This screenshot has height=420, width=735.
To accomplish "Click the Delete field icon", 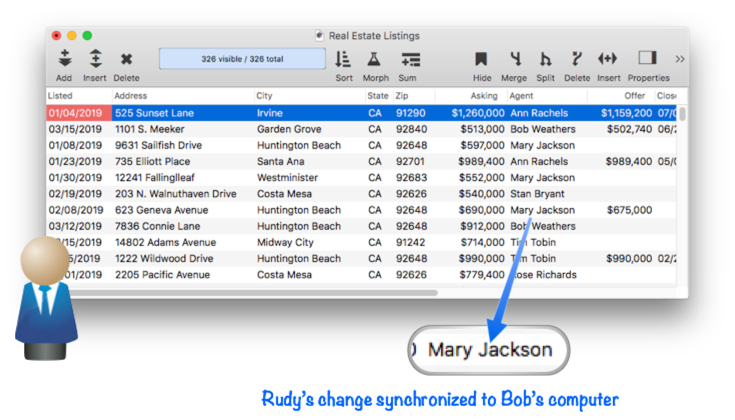I will [x=576, y=59].
